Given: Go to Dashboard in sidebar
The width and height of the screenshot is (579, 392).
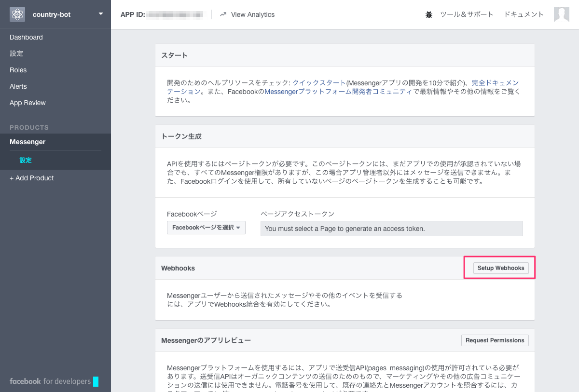Looking at the screenshot, I should click(x=26, y=37).
